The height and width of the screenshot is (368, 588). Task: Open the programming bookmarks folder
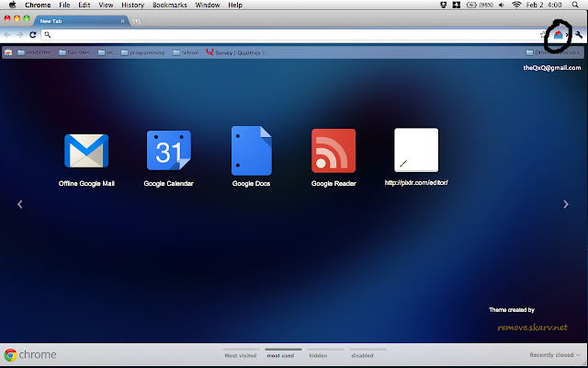tap(147, 52)
